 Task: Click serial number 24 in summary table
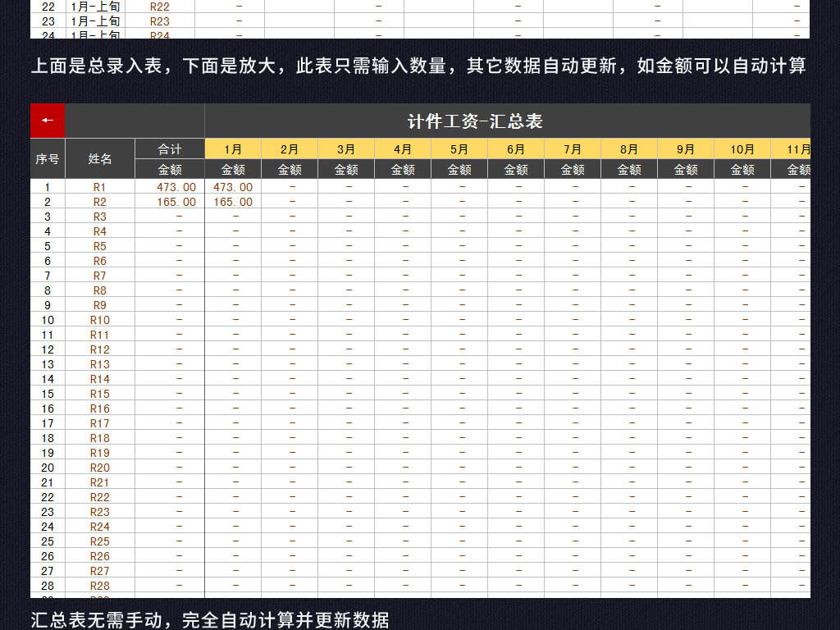tap(48, 527)
